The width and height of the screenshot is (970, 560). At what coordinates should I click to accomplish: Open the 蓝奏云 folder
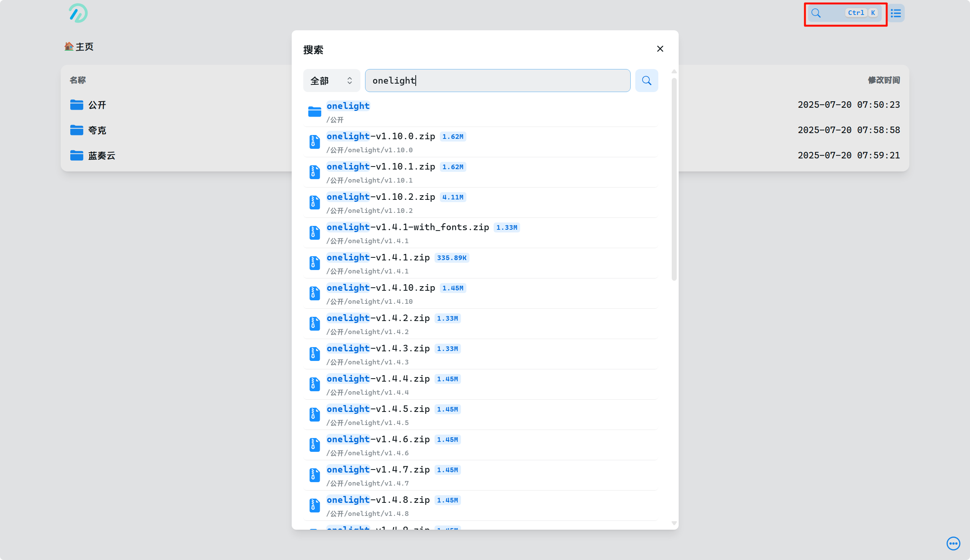pyautogui.click(x=101, y=155)
